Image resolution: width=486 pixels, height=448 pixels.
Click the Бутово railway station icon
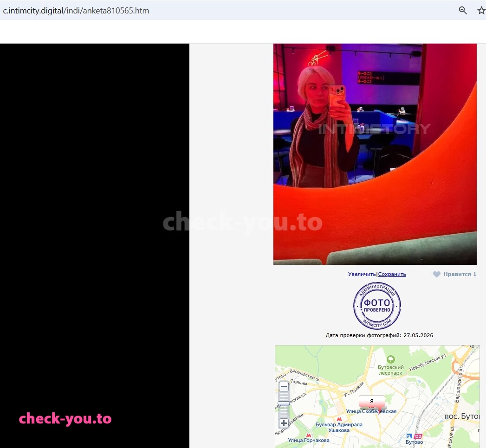point(409,436)
